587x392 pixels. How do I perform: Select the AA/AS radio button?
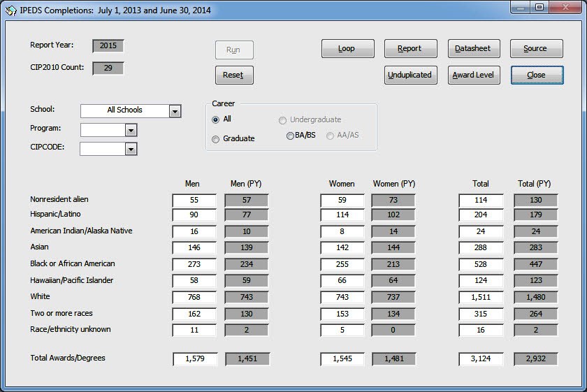tap(330, 136)
